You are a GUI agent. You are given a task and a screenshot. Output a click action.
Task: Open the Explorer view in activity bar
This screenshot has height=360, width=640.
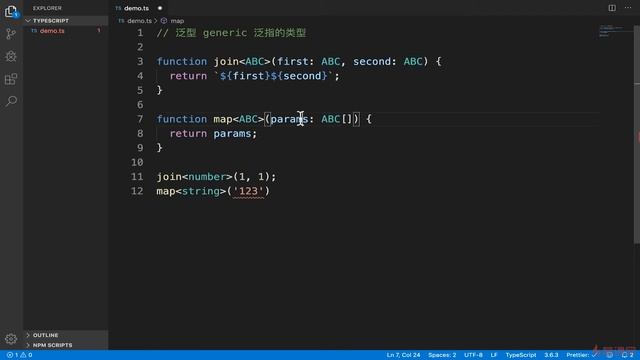click(11, 11)
